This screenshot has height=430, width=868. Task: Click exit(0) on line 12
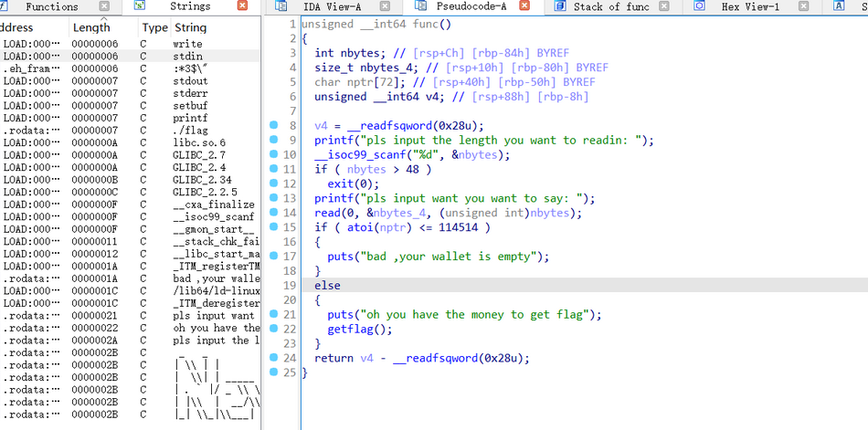354,184
